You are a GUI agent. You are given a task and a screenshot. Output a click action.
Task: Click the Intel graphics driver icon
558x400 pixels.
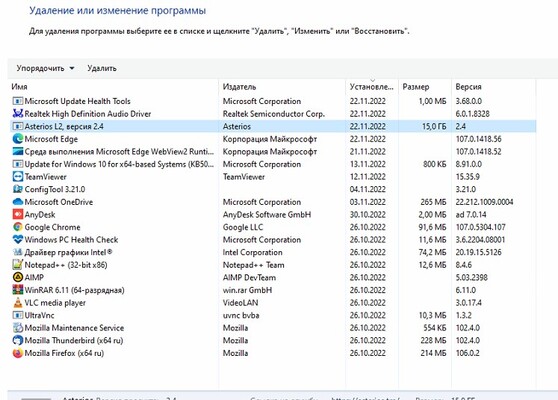coord(17,252)
